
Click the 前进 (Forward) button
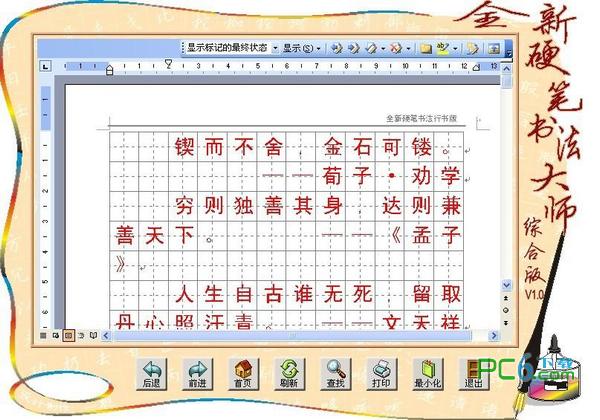[197, 374]
